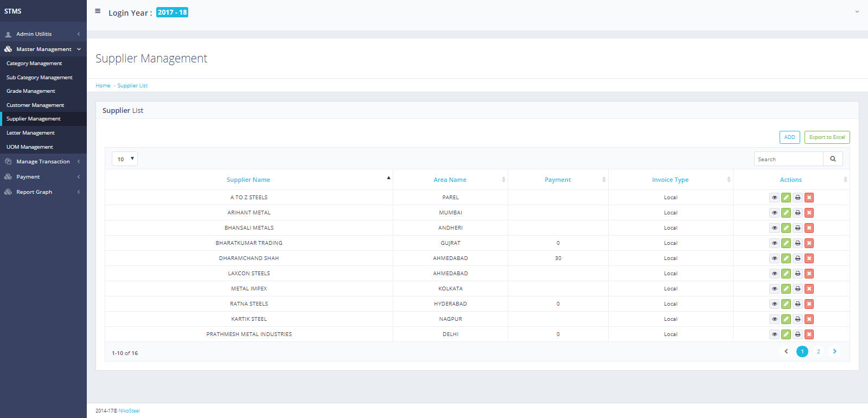Open the rows-per-page dropdown showing 10

tap(125, 159)
